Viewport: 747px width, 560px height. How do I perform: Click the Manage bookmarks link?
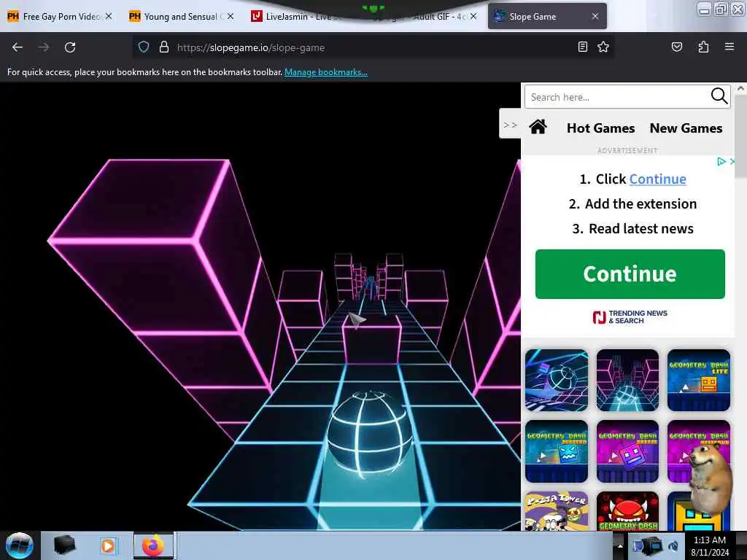tap(326, 72)
